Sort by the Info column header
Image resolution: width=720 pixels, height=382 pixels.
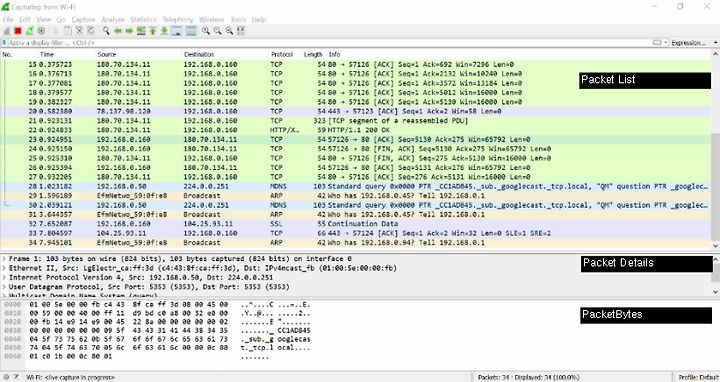tap(334, 54)
